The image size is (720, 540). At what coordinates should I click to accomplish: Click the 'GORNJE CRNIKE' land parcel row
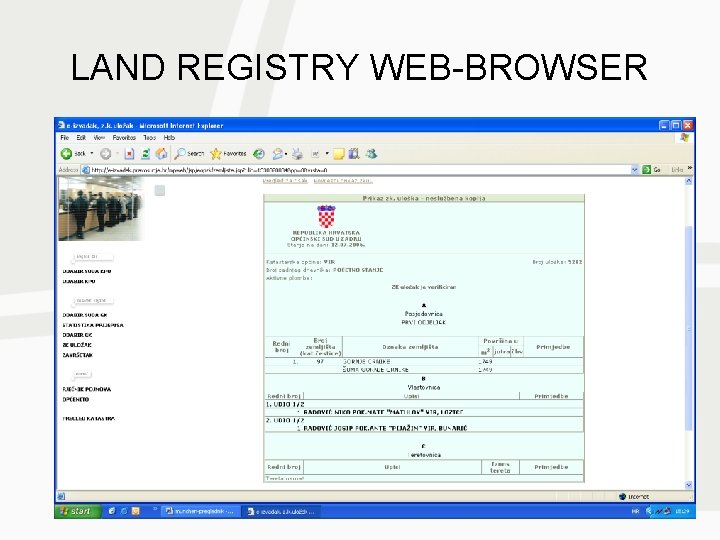pyautogui.click(x=424, y=362)
